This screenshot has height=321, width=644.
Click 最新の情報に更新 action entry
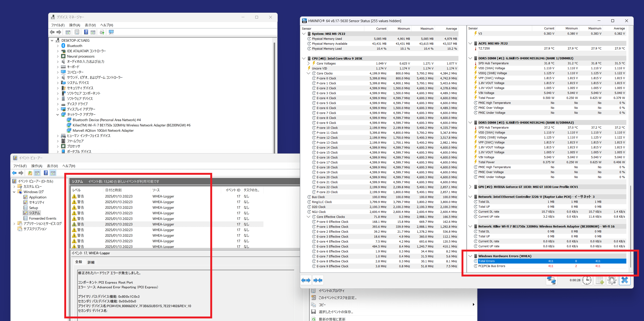point(332,319)
